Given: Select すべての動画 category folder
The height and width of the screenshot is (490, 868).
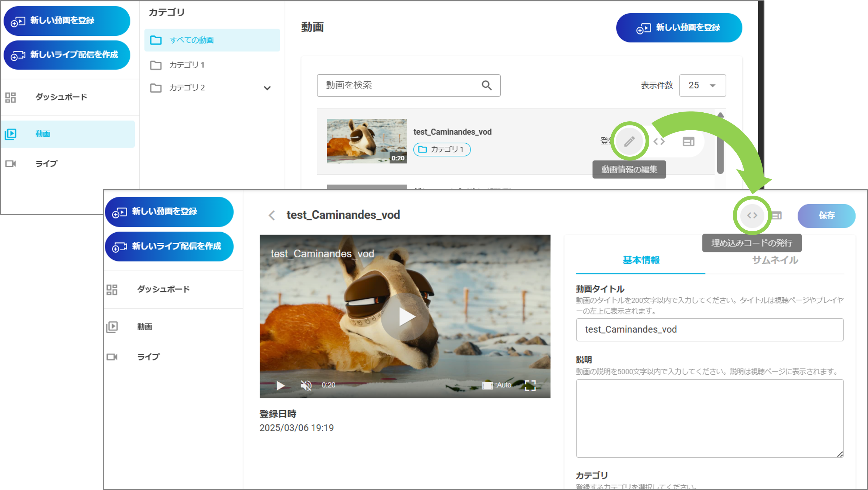Looking at the screenshot, I should [212, 40].
